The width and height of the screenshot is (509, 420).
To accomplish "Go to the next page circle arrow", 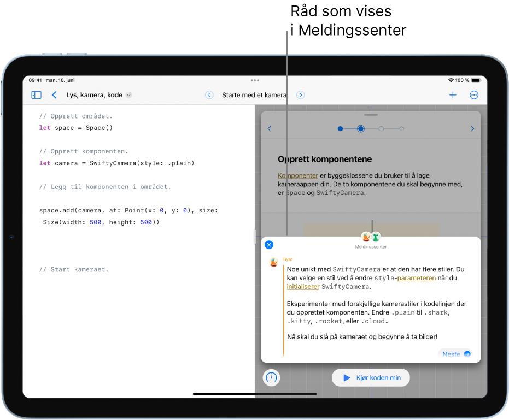I will pos(301,95).
